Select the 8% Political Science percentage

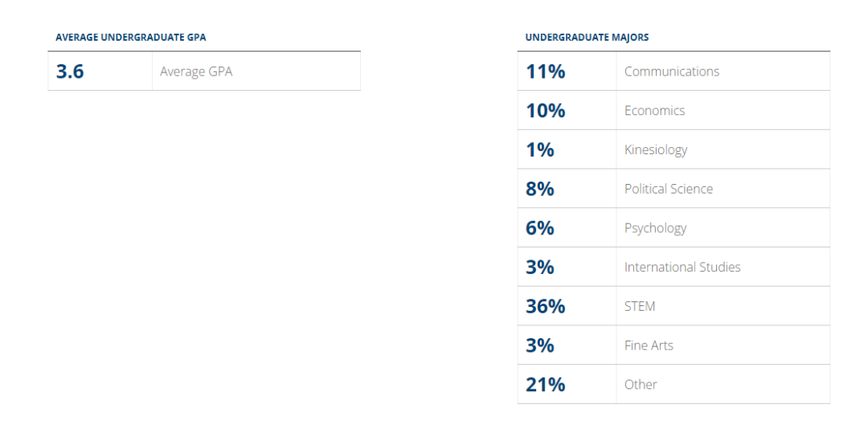tap(540, 189)
